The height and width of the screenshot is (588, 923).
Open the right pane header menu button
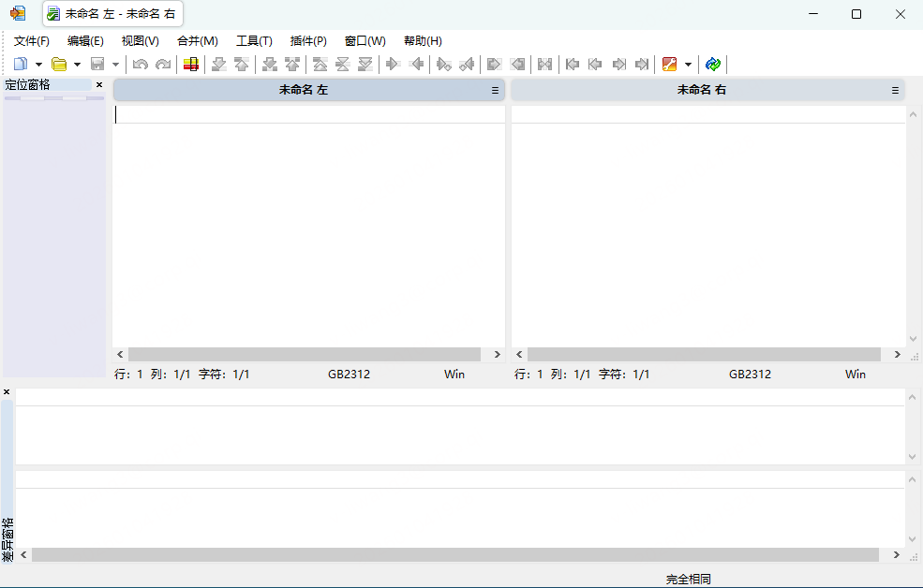pyautogui.click(x=895, y=91)
